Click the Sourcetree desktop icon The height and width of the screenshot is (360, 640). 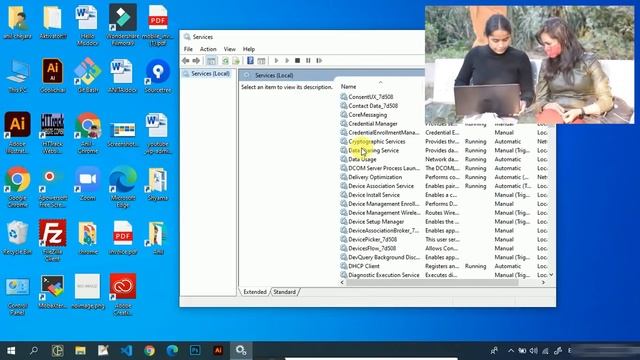[x=158, y=76]
